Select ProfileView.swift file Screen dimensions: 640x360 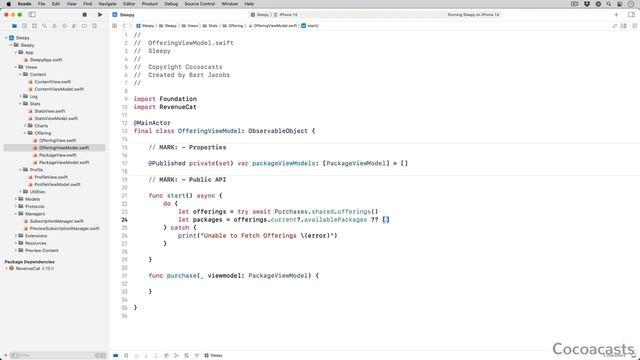click(x=51, y=177)
